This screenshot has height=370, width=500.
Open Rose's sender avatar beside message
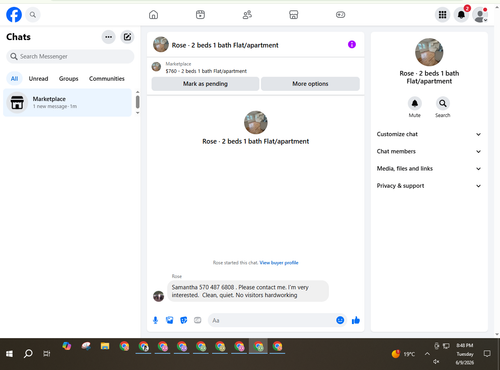[158, 296]
